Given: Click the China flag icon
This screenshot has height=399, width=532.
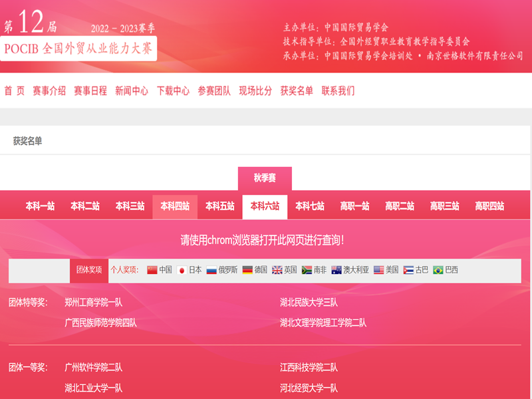Looking at the screenshot, I should click(152, 270).
